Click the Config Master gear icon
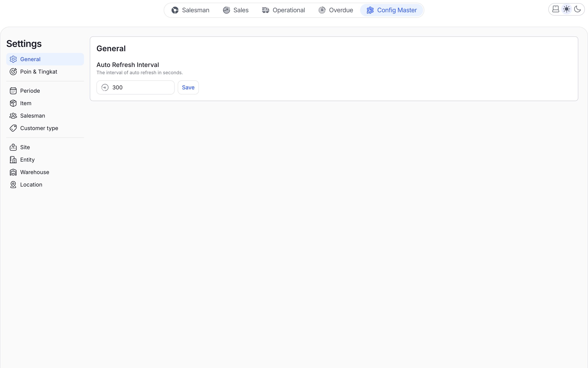 point(370,10)
